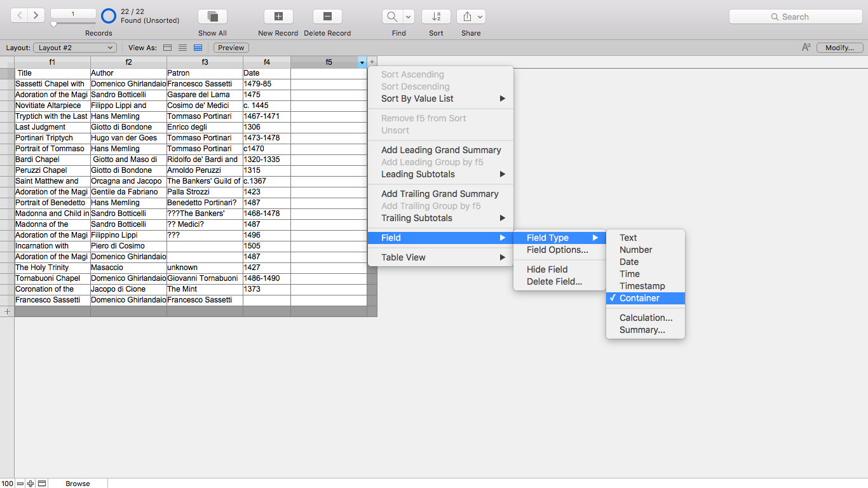Click the 'The Mint' patron cell
Viewport: 868px width, 488px height.
click(205, 289)
